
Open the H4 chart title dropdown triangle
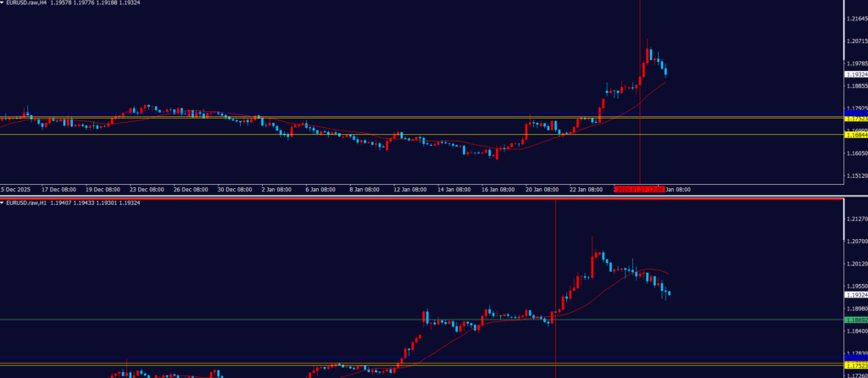[x=3, y=3]
